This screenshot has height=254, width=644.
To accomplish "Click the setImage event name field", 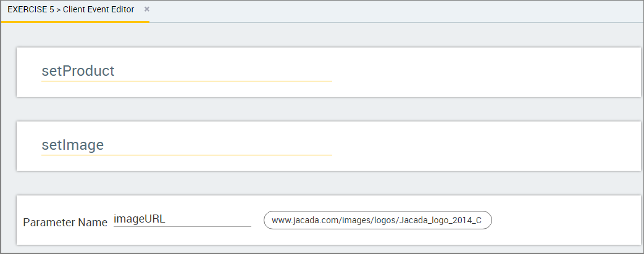I will [186, 145].
